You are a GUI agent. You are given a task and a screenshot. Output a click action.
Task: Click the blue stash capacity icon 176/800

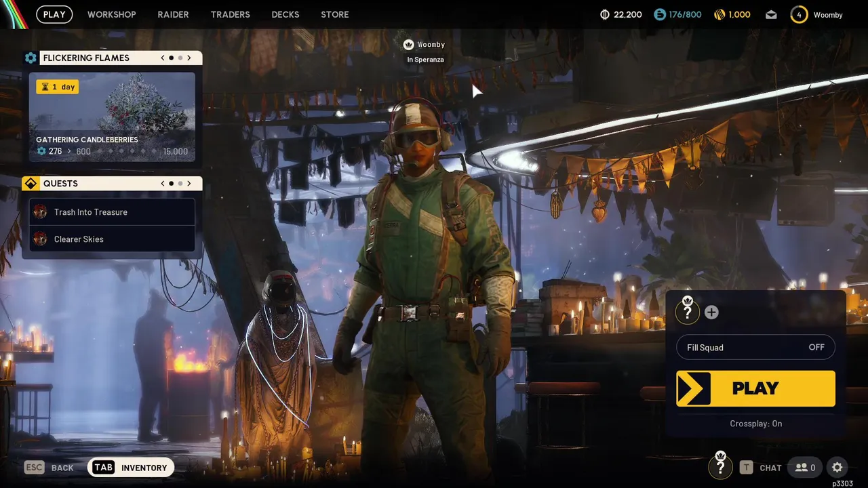coord(660,14)
